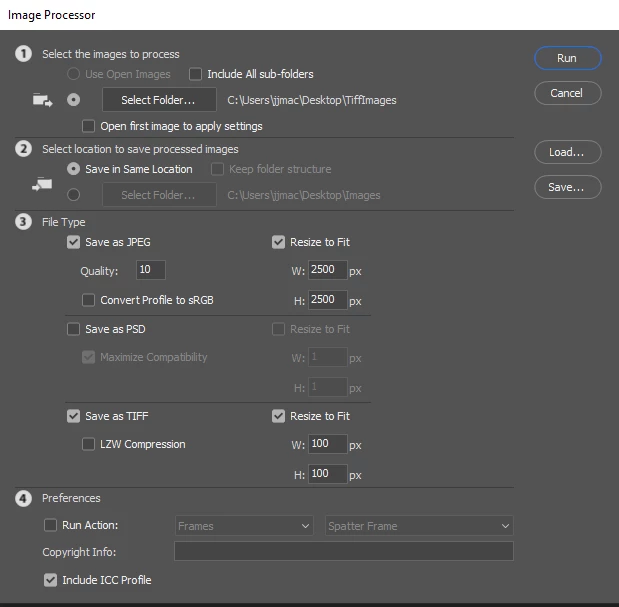
Task: Click JPEG height field showing 2500
Action: pyautogui.click(x=328, y=300)
